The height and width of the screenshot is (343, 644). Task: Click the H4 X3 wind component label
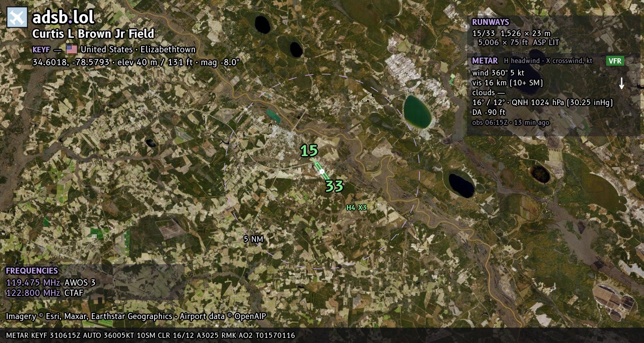[x=357, y=208]
